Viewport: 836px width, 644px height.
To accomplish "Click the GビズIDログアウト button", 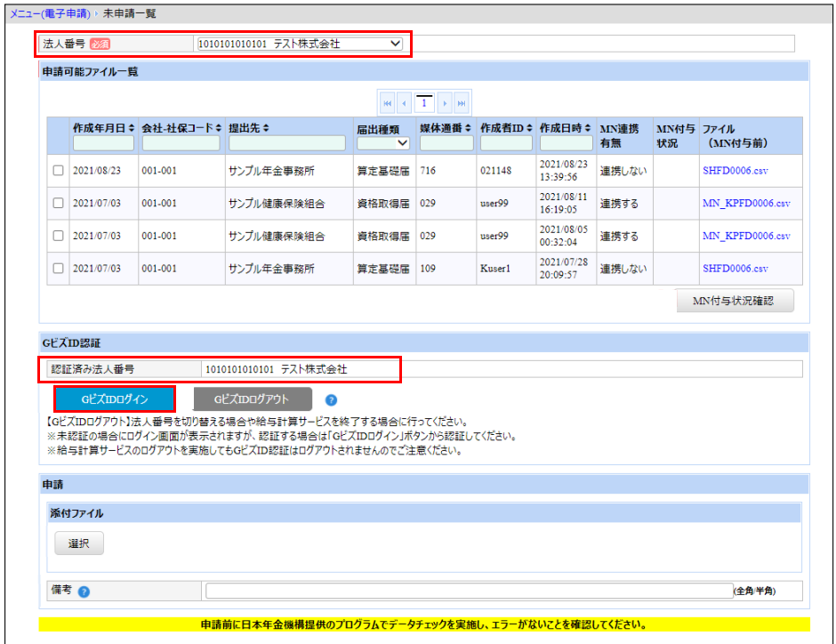I will [253, 399].
